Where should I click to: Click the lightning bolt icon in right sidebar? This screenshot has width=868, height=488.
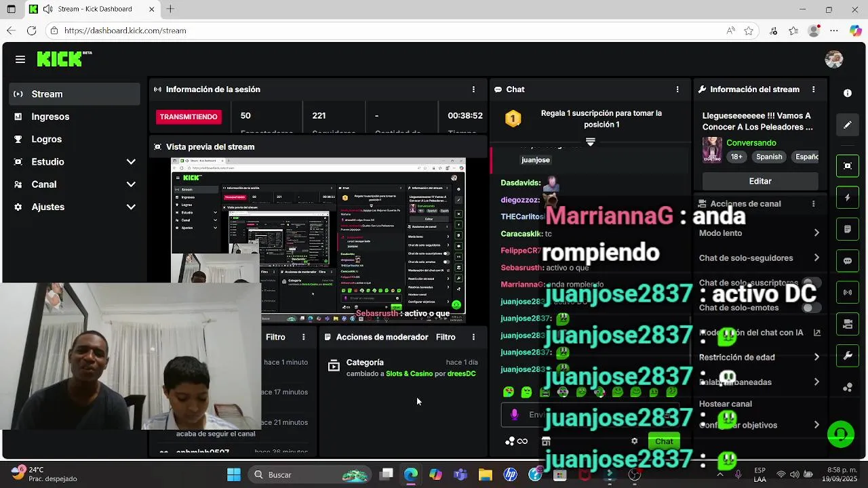click(x=848, y=197)
